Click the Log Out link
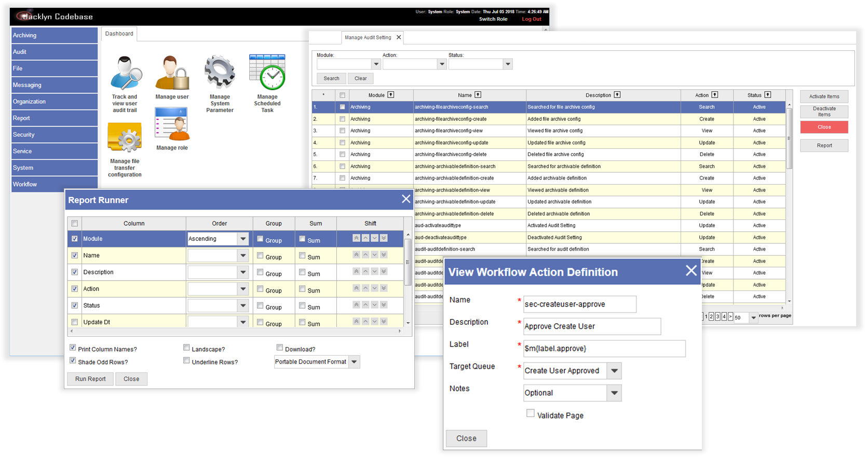This screenshot has height=457, width=868. tap(532, 19)
